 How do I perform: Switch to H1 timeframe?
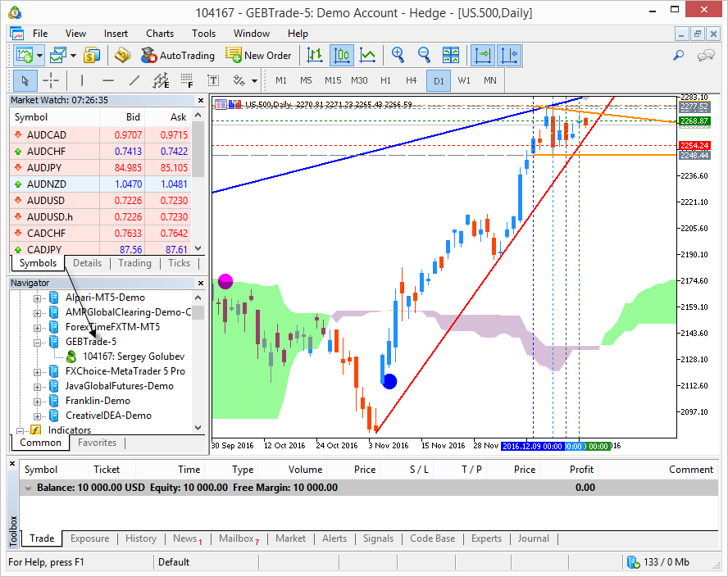point(385,81)
